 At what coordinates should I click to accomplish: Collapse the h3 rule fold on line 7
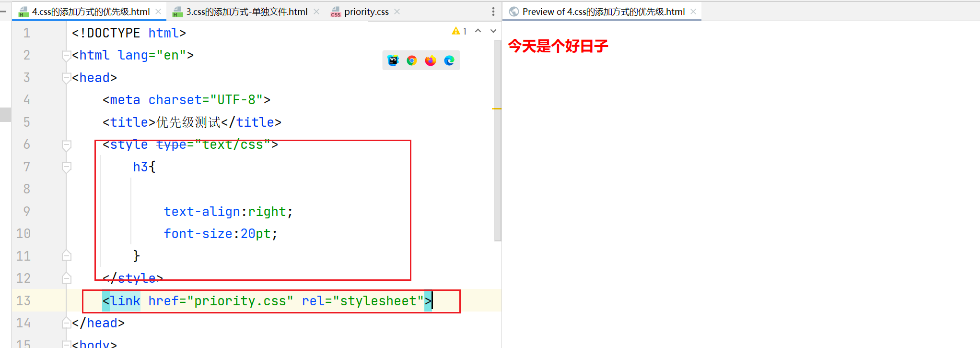67,167
